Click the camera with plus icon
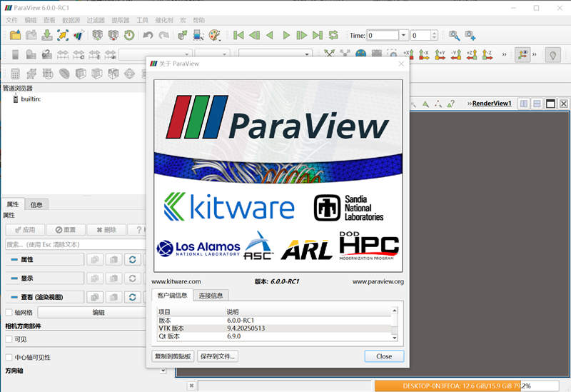This screenshot has width=571, height=392. click(x=470, y=35)
